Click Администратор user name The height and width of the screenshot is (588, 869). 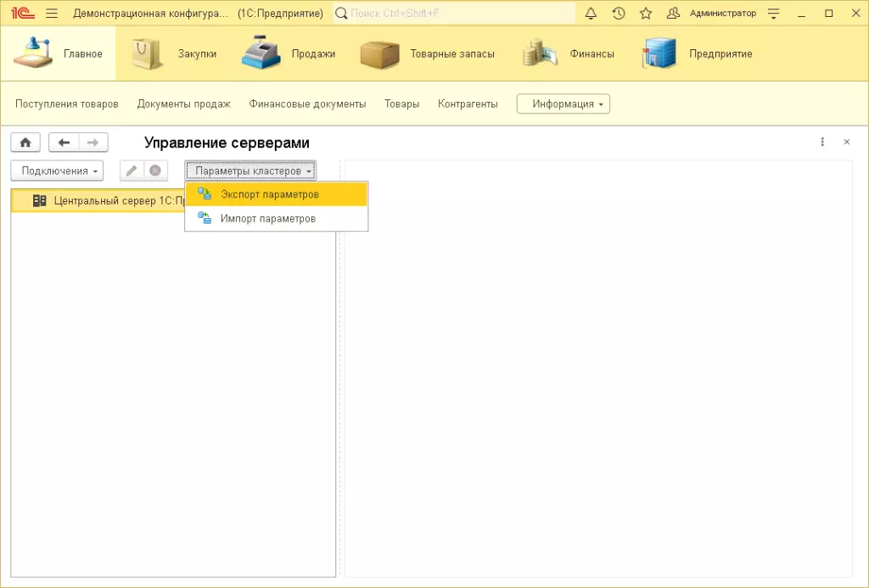[x=723, y=13]
